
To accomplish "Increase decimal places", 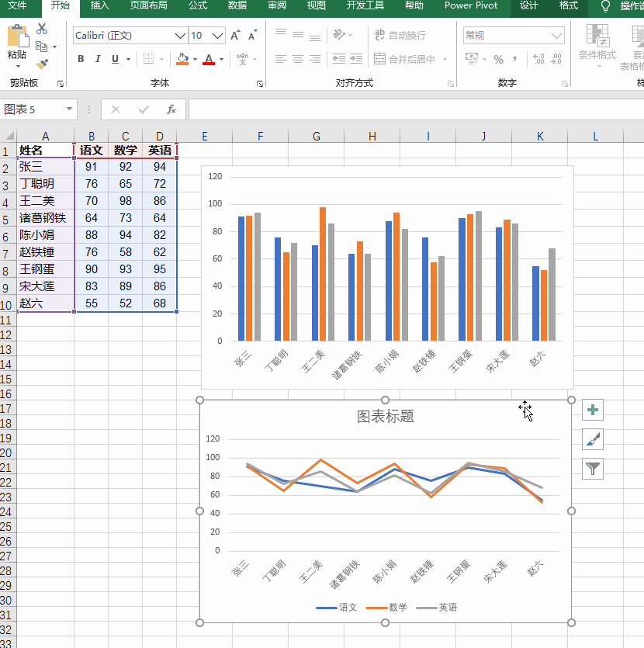I will pyautogui.click(x=538, y=59).
